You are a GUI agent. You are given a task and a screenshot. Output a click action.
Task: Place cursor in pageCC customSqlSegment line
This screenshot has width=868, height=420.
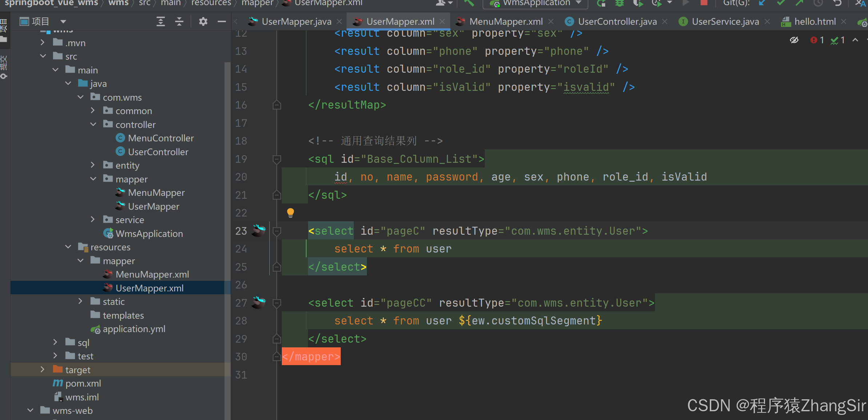468,320
